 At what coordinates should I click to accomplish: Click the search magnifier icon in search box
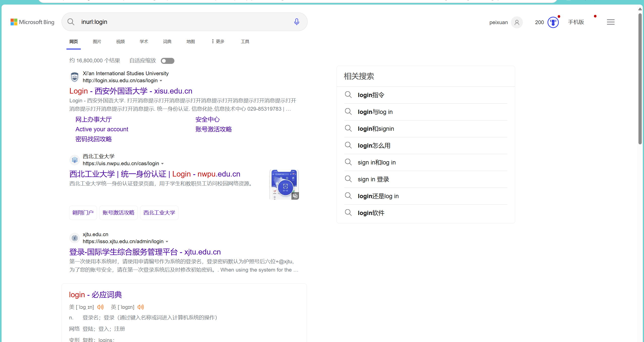(71, 22)
